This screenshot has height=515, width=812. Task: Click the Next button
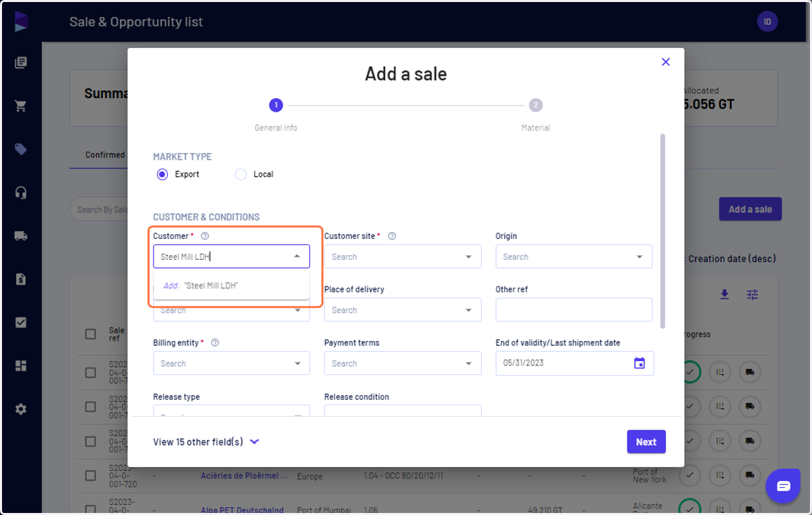click(x=646, y=442)
